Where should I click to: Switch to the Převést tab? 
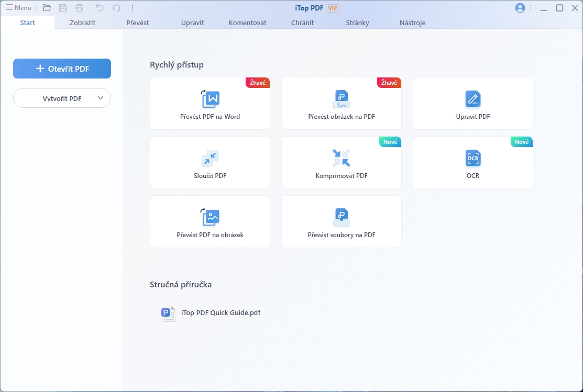(137, 23)
